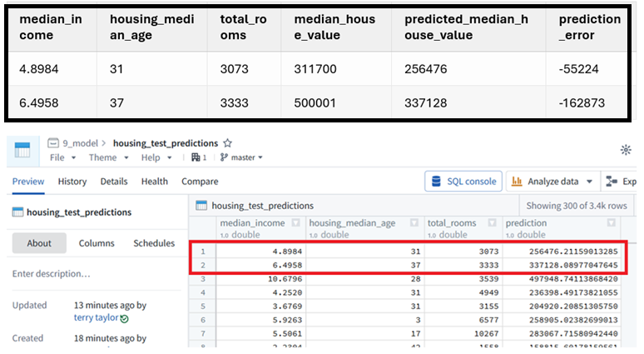Viewport: 644px width, 354px height.
Task: Click the organization building icon
Action: click(196, 157)
